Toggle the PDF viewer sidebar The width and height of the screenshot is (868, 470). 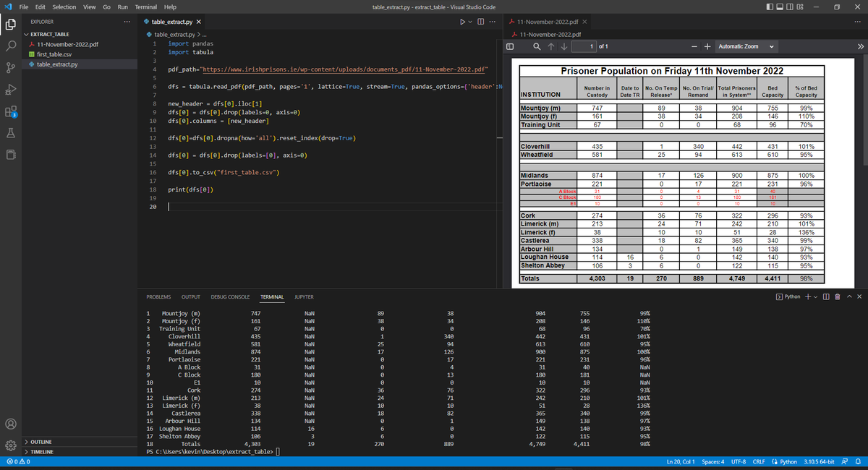click(509, 46)
